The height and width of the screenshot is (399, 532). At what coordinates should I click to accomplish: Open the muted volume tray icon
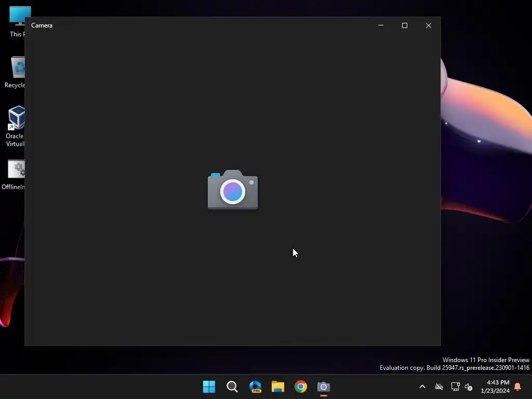469,387
